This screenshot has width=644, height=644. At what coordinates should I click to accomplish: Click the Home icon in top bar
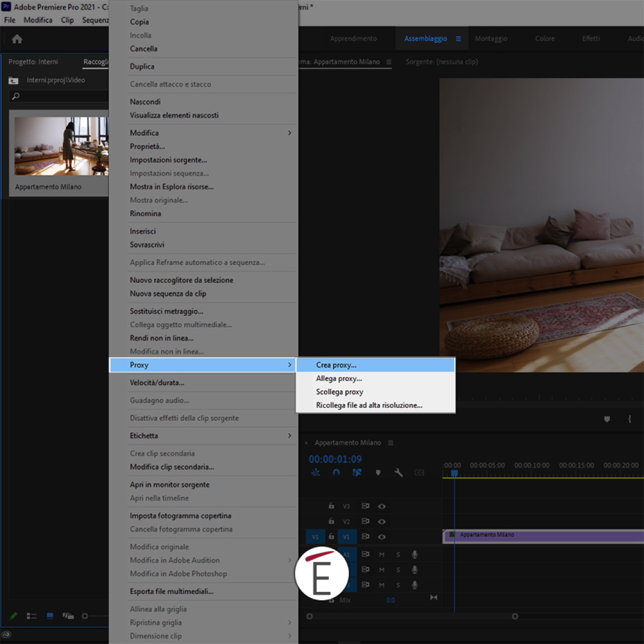[x=17, y=39]
